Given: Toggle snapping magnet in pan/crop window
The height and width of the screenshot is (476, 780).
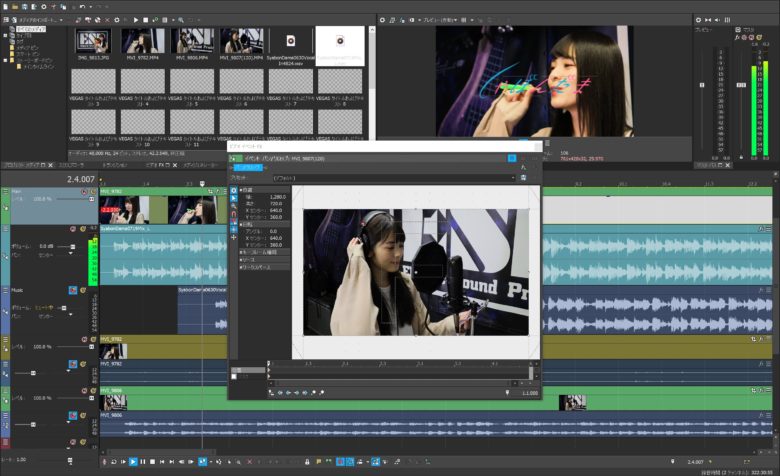Looking at the screenshot, I should point(234,214).
